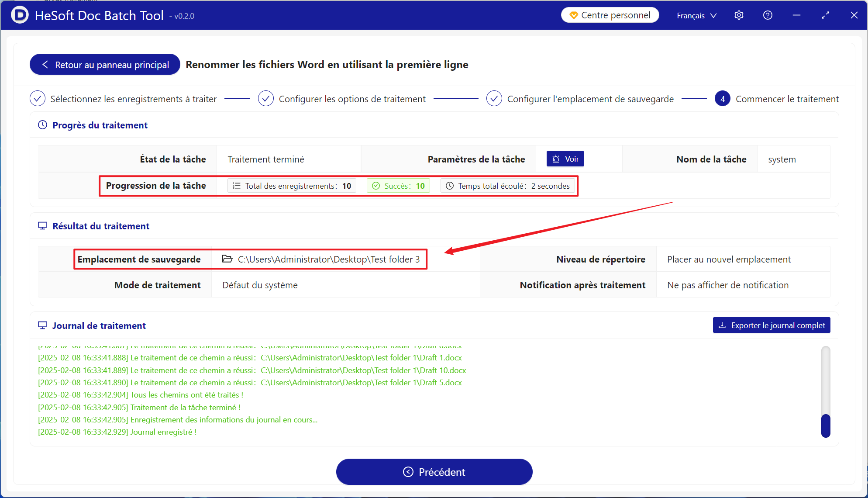Click Exporter le journal complet button

click(x=771, y=325)
